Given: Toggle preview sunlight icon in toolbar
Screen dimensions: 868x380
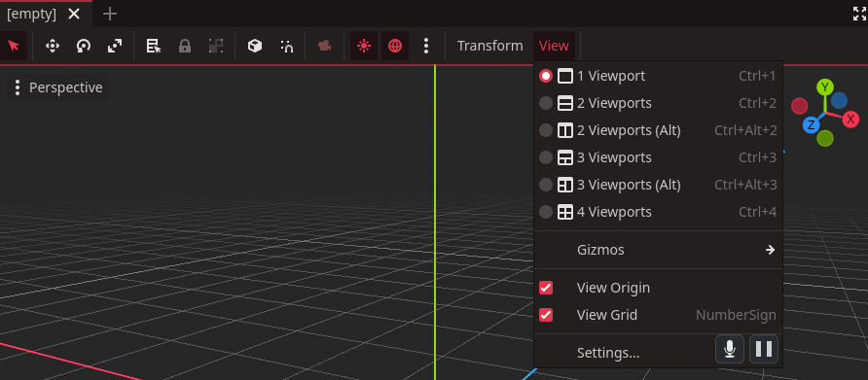Looking at the screenshot, I should pyautogui.click(x=364, y=46).
